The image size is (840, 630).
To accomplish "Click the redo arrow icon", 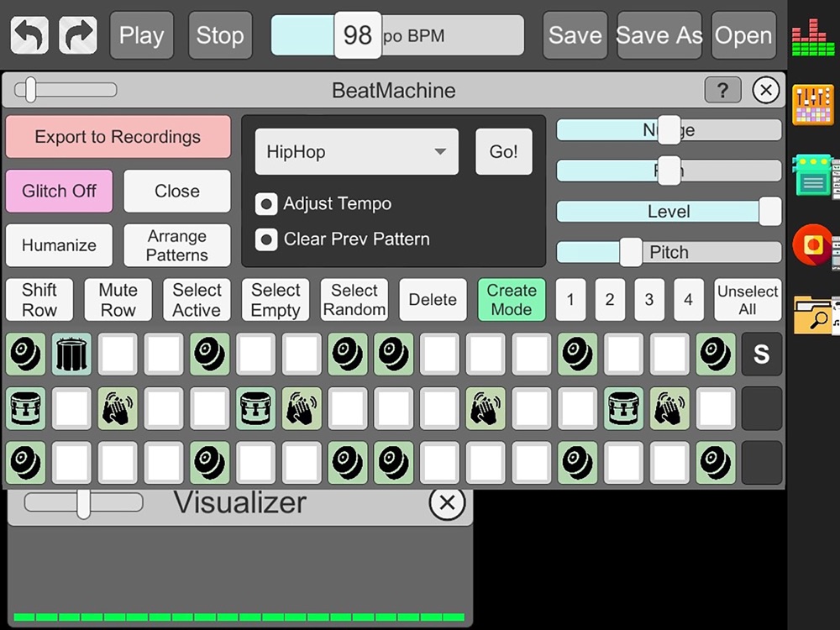I will [x=77, y=35].
